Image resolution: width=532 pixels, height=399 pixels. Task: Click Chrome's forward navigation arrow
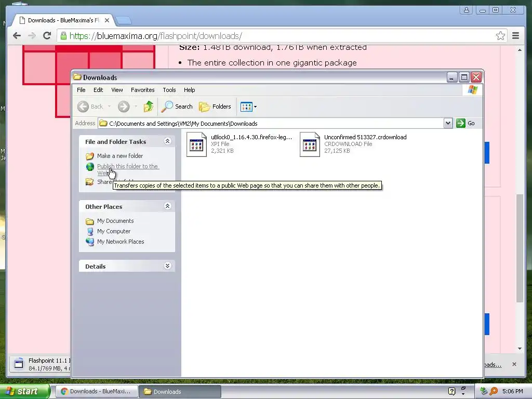(x=32, y=36)
